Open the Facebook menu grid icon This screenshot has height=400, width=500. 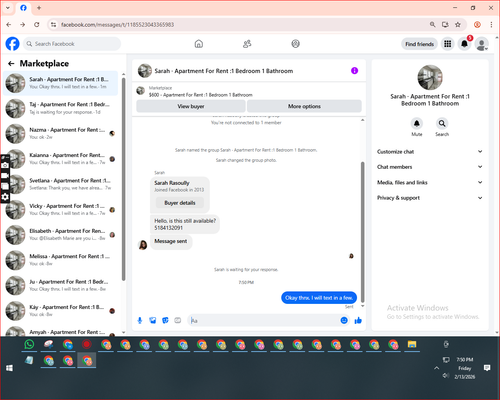pos(448,44)
